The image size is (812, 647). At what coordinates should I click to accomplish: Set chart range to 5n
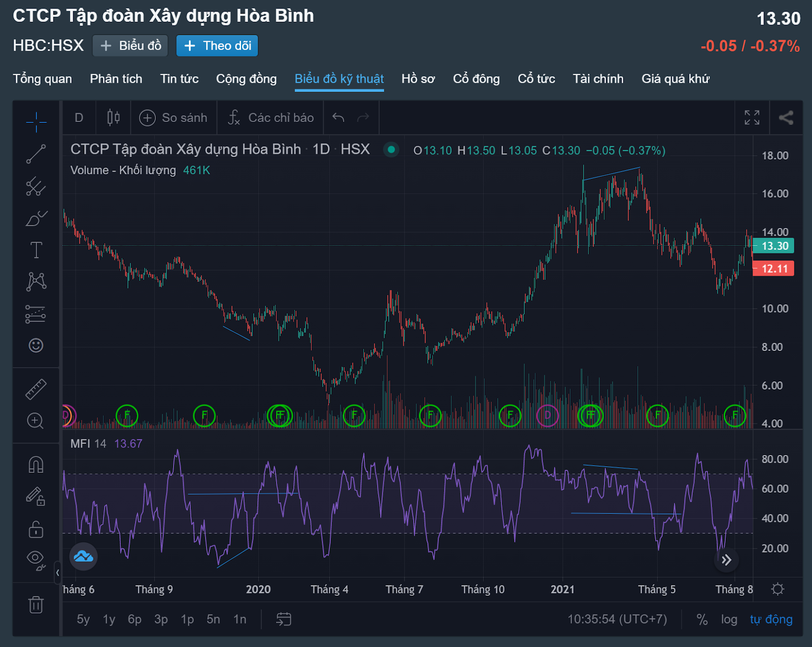point(213,619)
